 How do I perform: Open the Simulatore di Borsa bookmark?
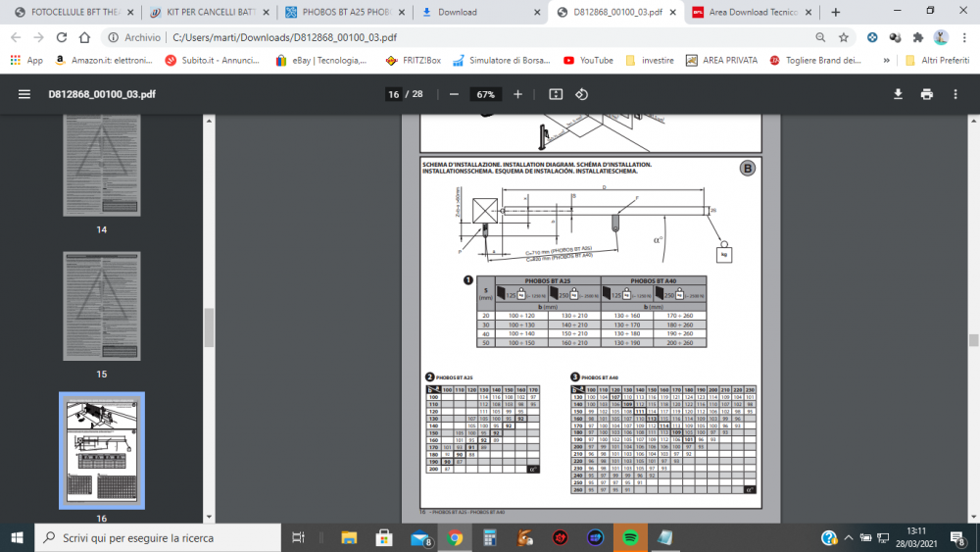click(x=501, y=60)
